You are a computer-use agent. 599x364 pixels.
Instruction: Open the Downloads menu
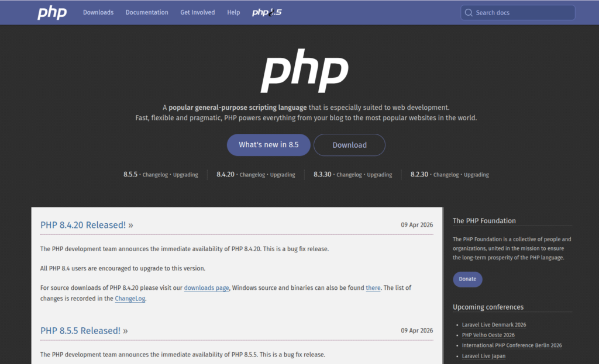98,12
